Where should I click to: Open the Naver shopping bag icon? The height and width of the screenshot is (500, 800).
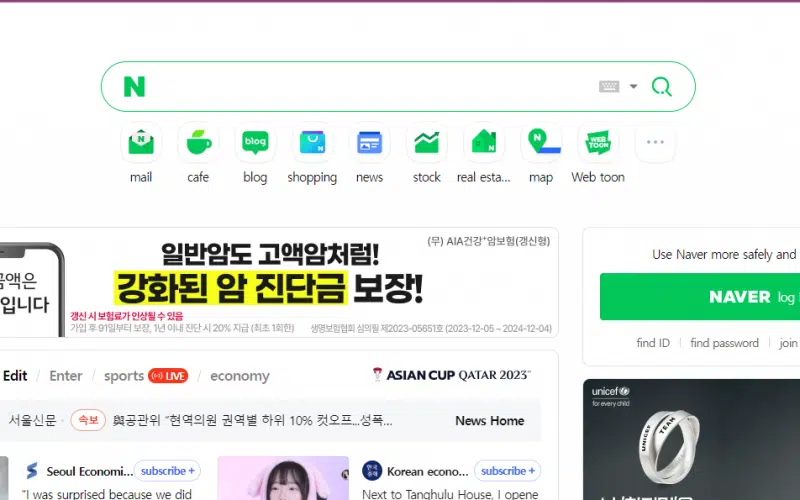[x=312, y=143]
